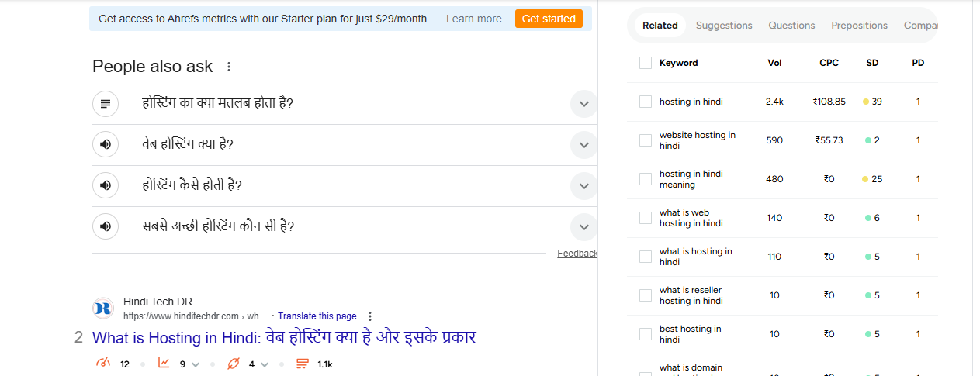Click the Keyword column header
The height and width of the screenshot is (376, 980).
(678, 63)
